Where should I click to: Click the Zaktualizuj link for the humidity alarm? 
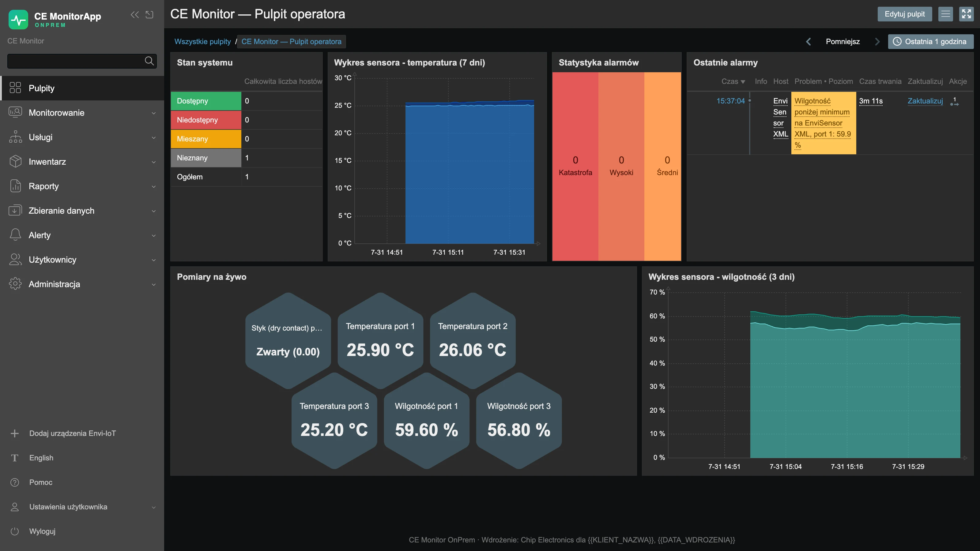tap(925, 101)
